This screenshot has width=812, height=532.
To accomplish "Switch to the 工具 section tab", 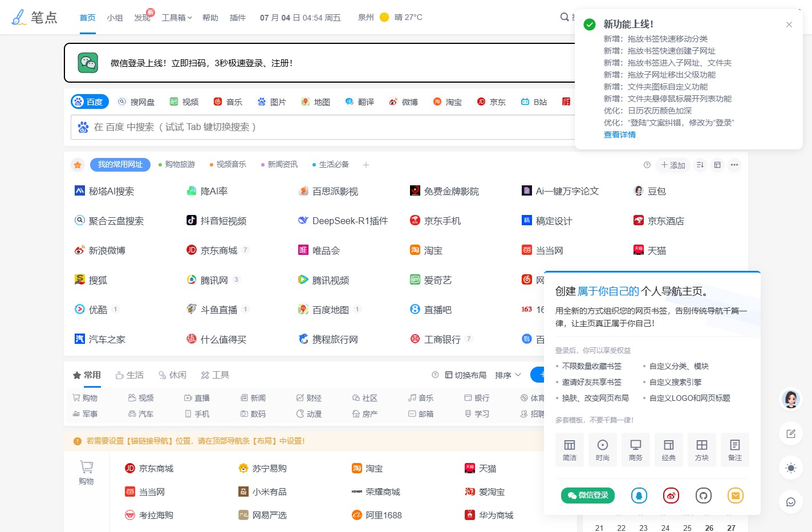I will (x=215, y=375).
